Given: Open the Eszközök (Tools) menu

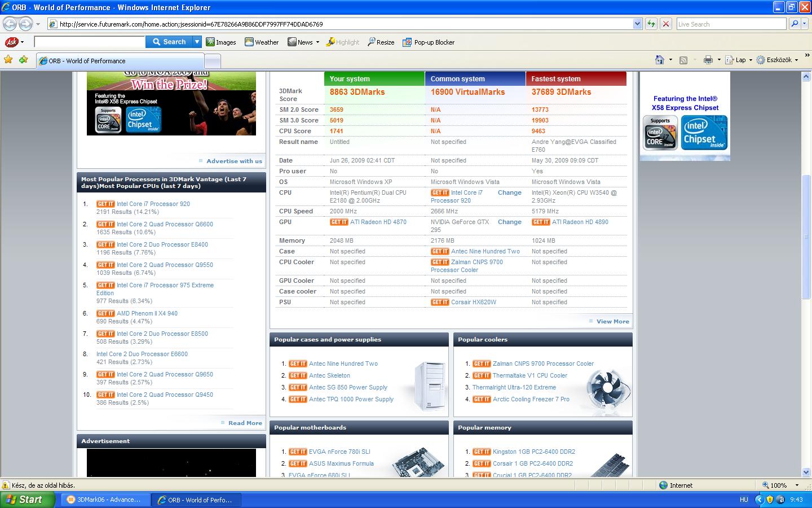Looking at the screenshot, I should coord(778,60).
